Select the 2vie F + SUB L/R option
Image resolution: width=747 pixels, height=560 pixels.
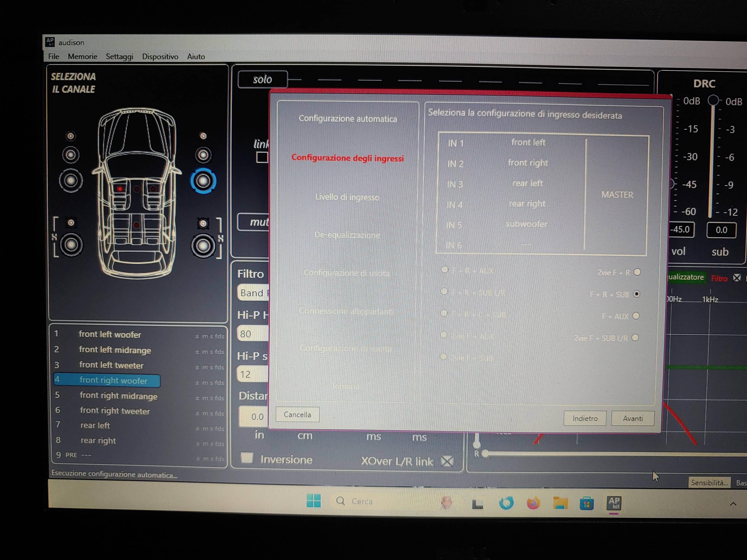pos(635,338)
